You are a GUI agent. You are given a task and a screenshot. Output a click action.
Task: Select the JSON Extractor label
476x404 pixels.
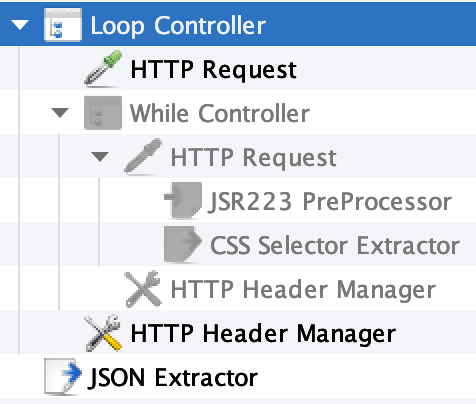click(173, 378)
